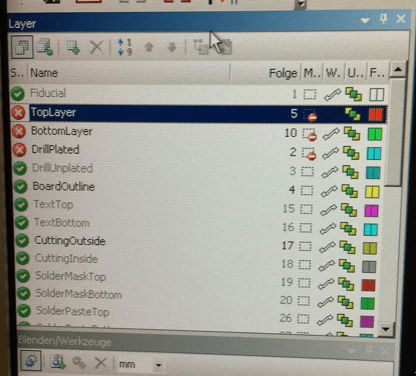Select the CuttingOutside layer name
416x376 pixels.
(70, 241)
